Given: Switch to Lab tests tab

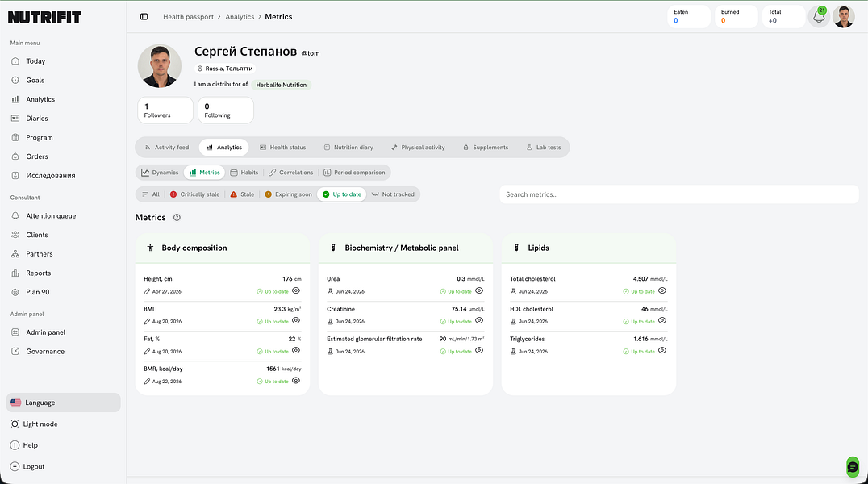Looking at the screenshot, I should (x=544, y=148).
